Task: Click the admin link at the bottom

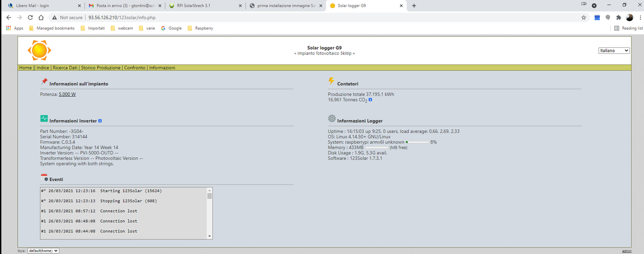Action: 626,250
